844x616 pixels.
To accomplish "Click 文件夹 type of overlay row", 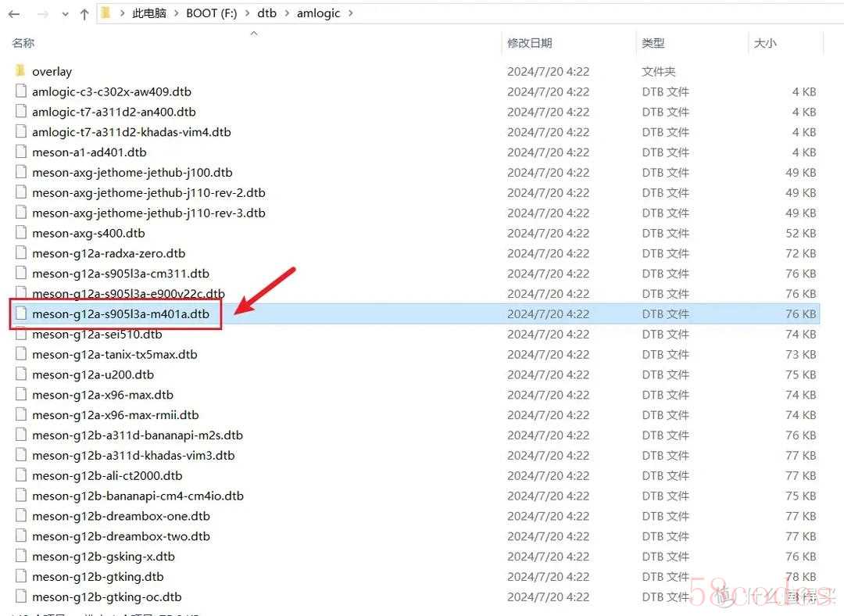I will pos(658,72).
